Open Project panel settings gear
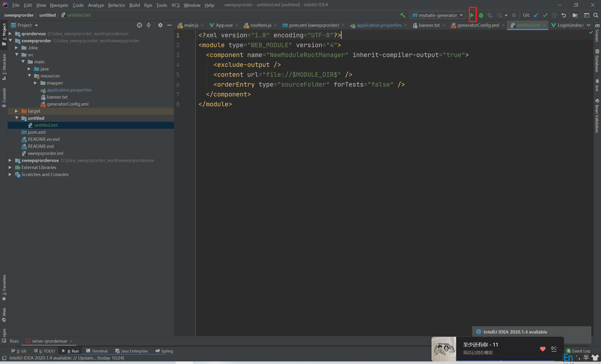601x364 pixels. (160, 25)
